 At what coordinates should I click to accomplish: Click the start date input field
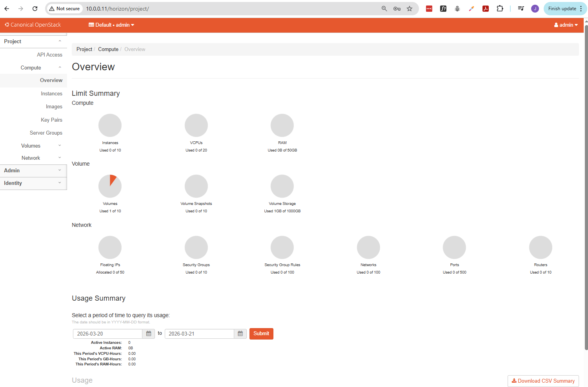pyautogui.click(x=107, y=334)
